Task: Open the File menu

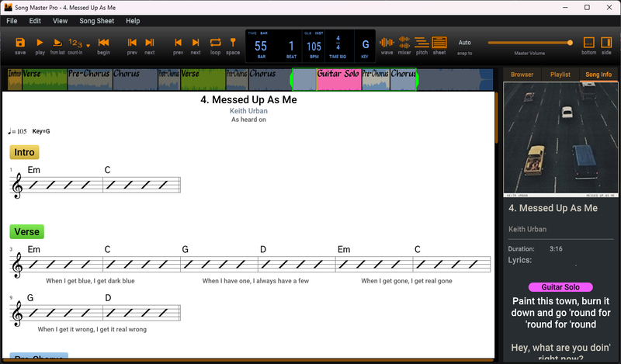Action: point(12,21)
